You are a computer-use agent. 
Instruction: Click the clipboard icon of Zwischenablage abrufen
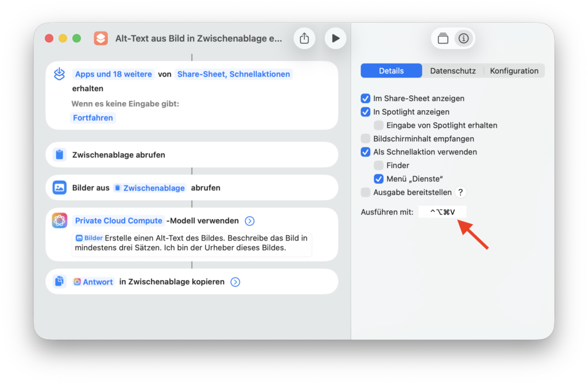click(x=59, y=155)
